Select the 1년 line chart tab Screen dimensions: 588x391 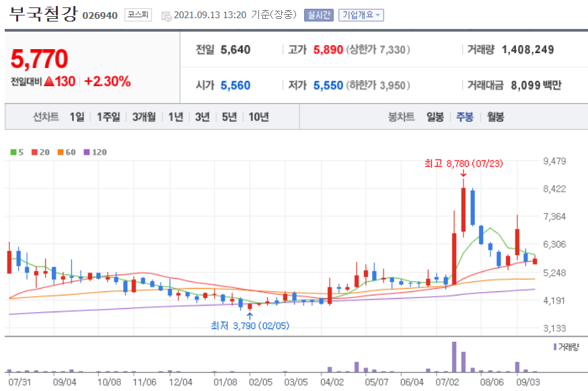coord(176,117)
